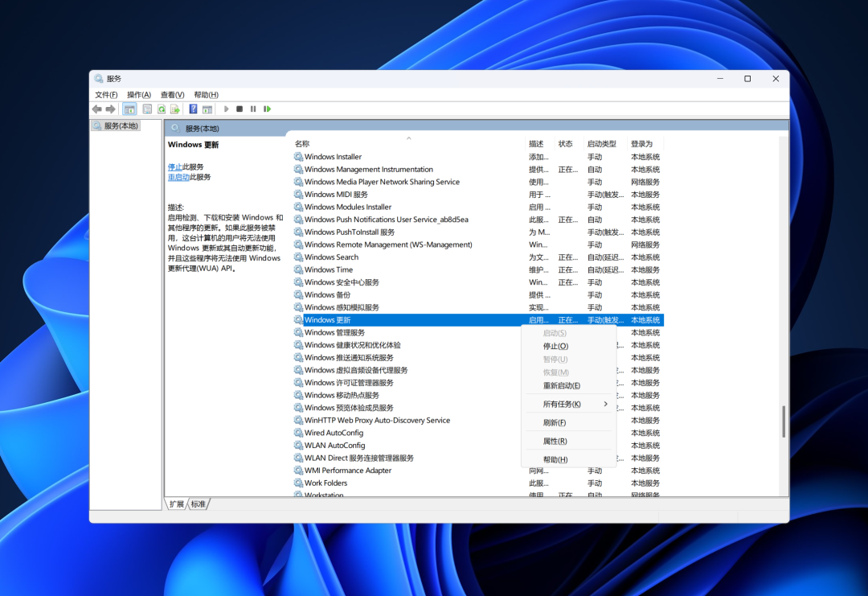Click the Properties toolbar icon
The image size is (868, 596).
pyautogui.click(x=147, y=109)
